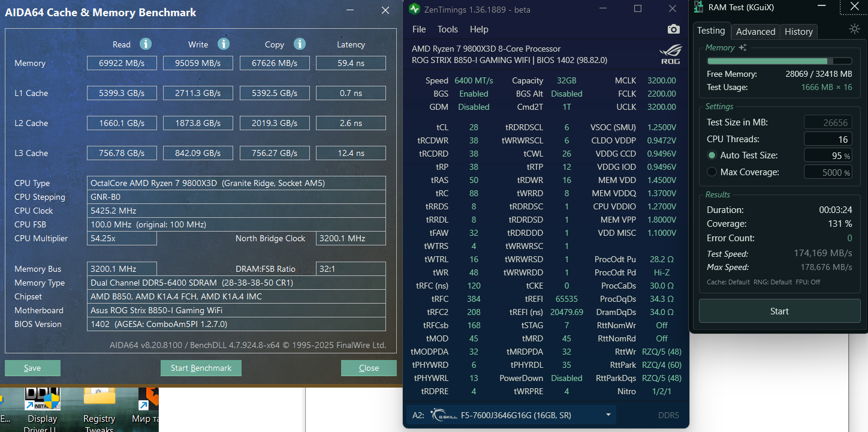Minimize the AIDA64 benchmark window

[x=350, y=10]
